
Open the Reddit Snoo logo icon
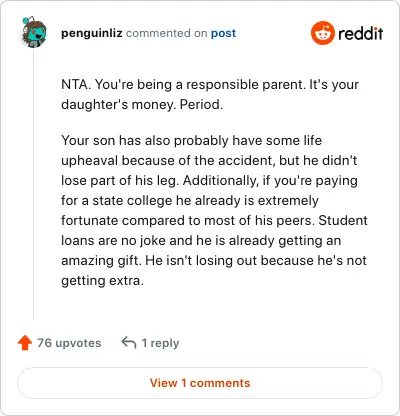click(322, 33)
